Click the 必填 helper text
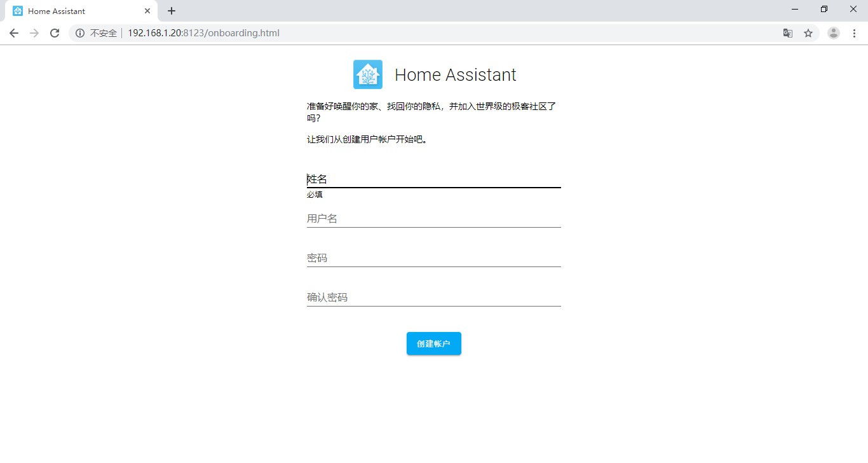 [315, 195]
